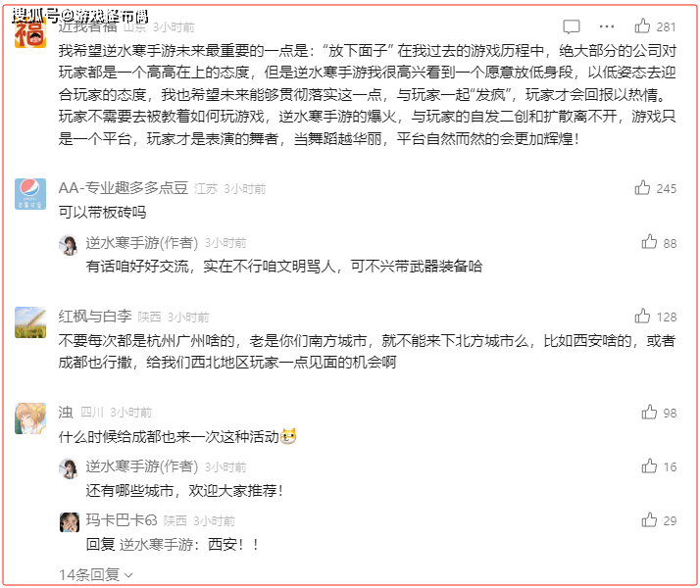Open username AA-专业趣多多点豆
The height and width of the screenshot is (588, 700).
[x=124, y=188]
